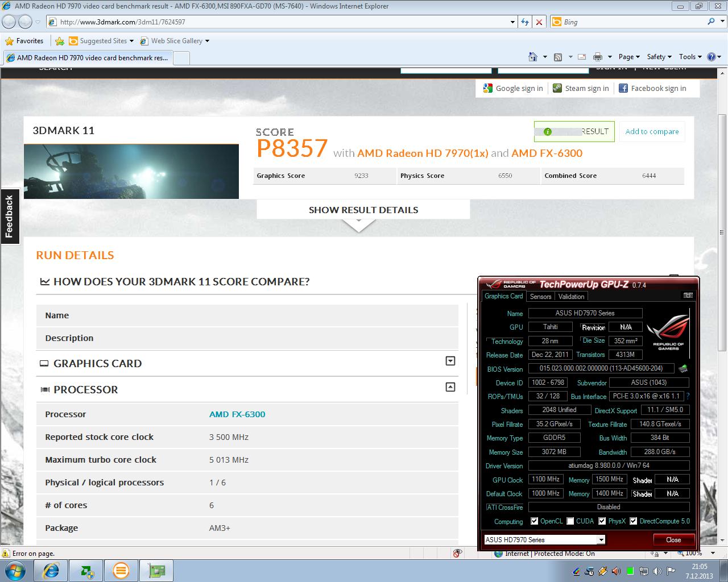
Task: Click the network tray icon
Action: (644, 571)
